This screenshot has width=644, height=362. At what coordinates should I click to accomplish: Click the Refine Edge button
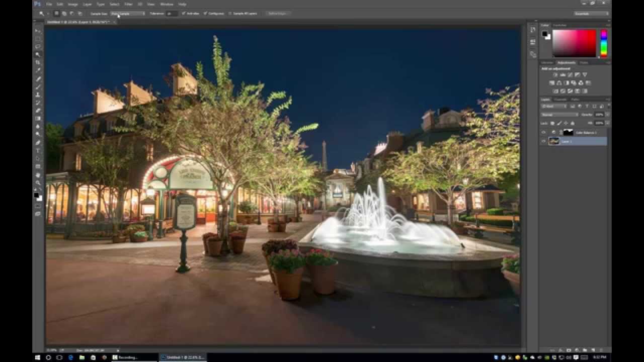278,14
